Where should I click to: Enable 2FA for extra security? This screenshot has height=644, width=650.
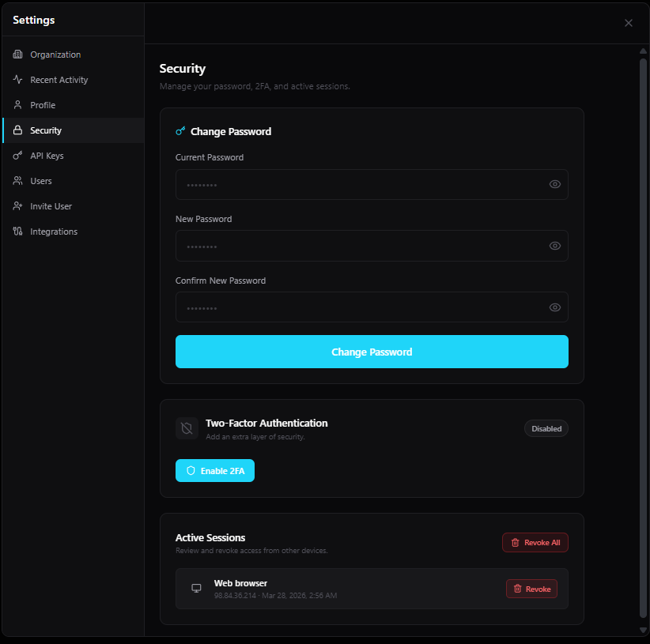[x=215, y=470]
